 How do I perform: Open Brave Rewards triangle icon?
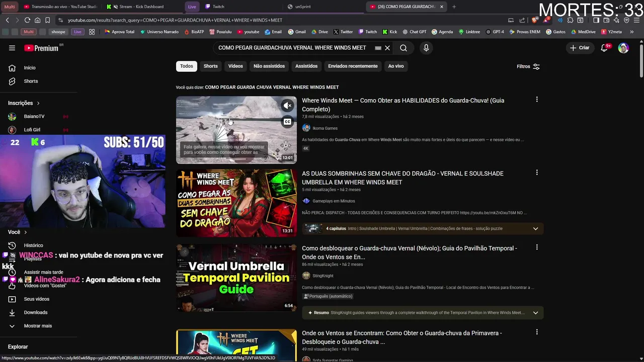point(546,20)
